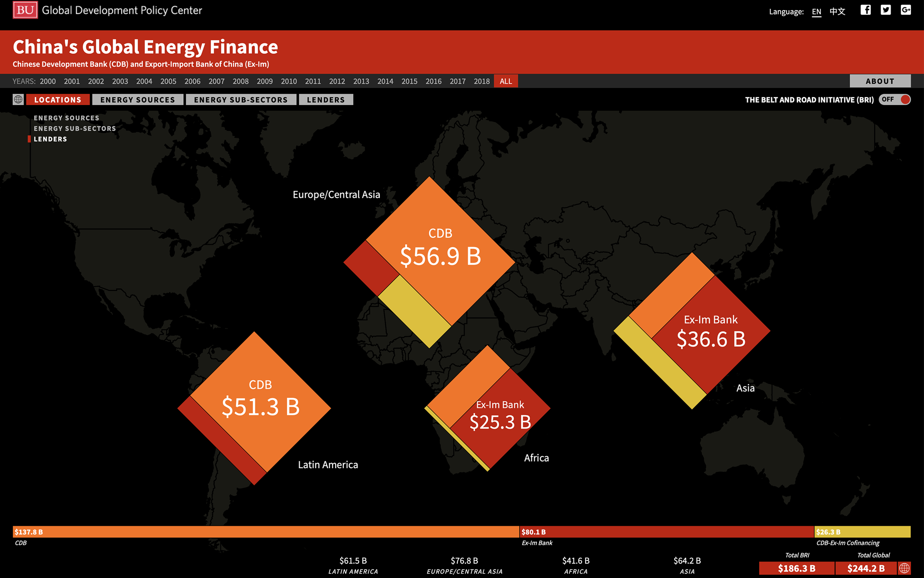Image resolution: width=924 pixels, height=578 pixels.
Task: Choose Energy Sub-Sectors sub-filter in sidebar
Action: [75, 129]
